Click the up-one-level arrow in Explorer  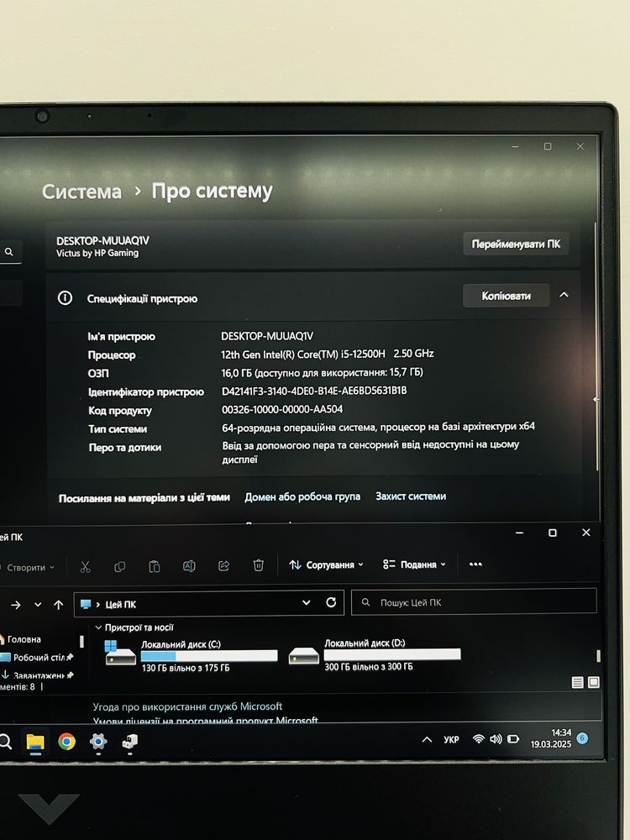point(59,604)
